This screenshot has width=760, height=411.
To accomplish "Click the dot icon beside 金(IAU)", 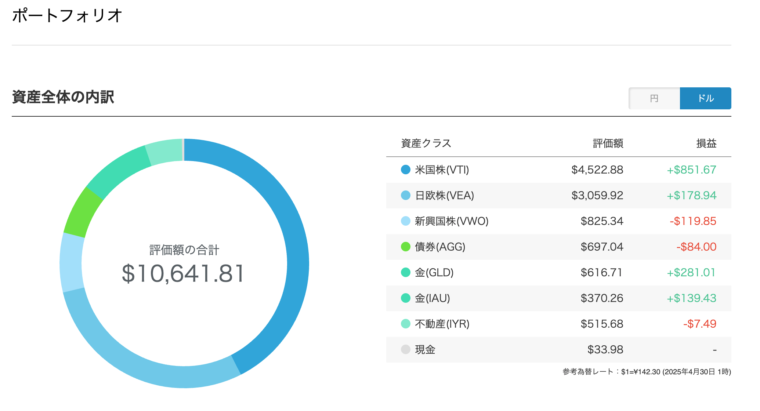I will [405, 298].
